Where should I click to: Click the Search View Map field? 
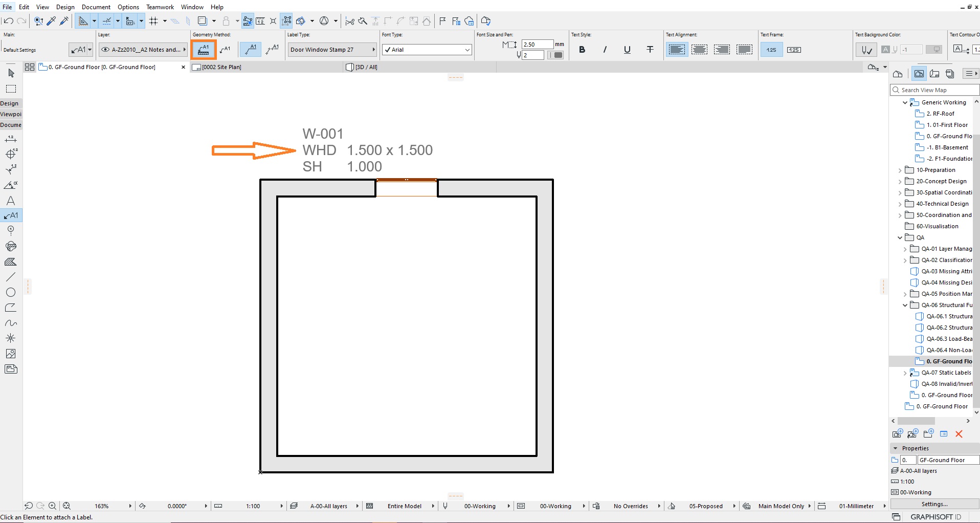coord(934,90)
